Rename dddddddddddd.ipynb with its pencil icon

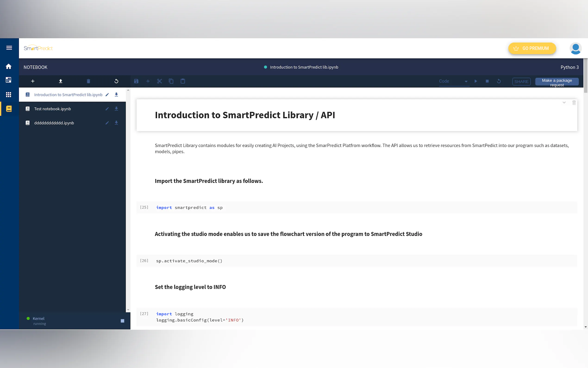[x=107, y=123]
